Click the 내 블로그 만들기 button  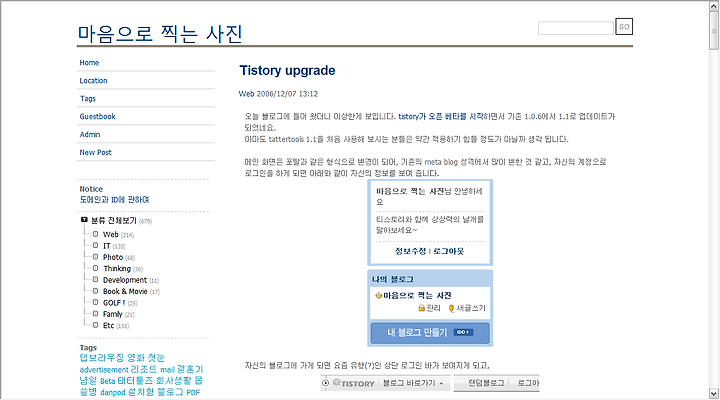pyautogui.click(x=430, y=332)
